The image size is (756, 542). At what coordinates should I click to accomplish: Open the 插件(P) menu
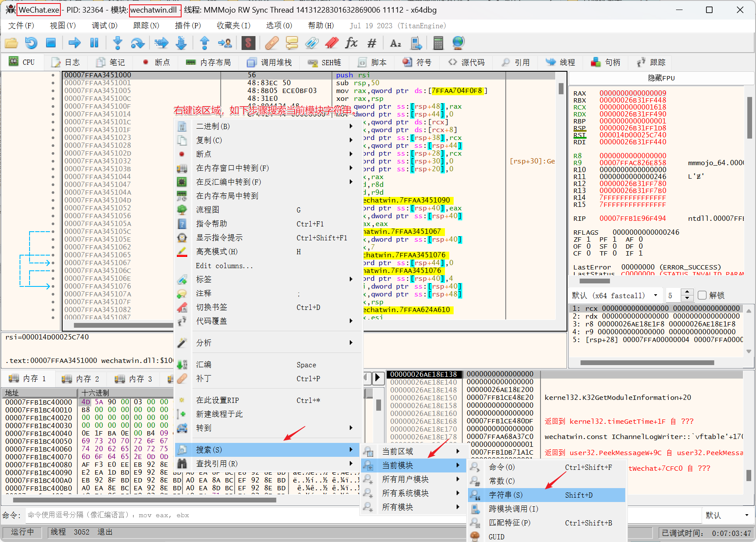(x=188, y=26)
